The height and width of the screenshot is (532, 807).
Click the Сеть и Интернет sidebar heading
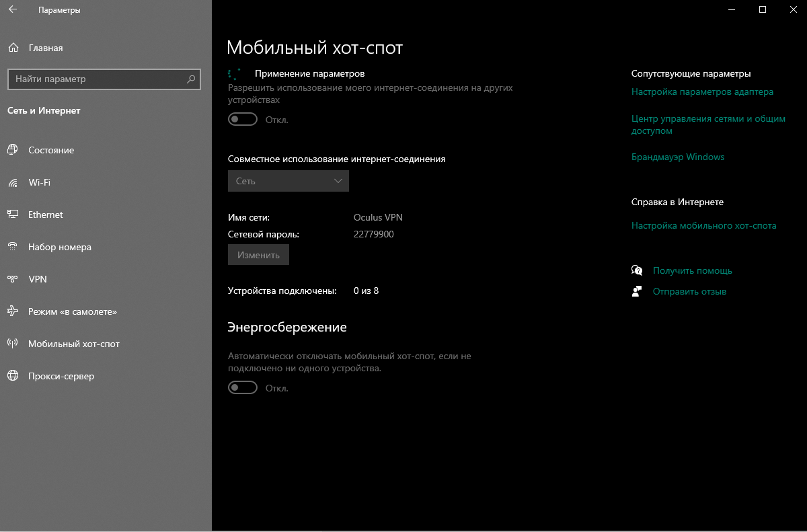pos(44,110)
